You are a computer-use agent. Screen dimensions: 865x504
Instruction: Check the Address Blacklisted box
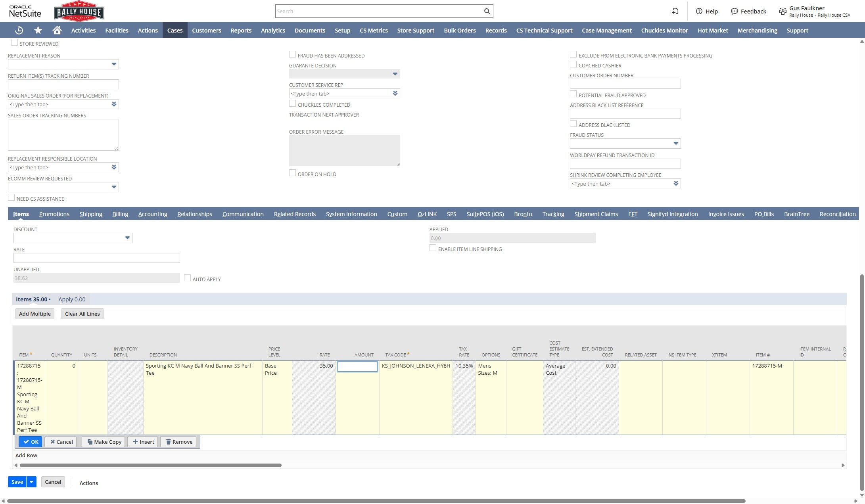tap(573, 124)
